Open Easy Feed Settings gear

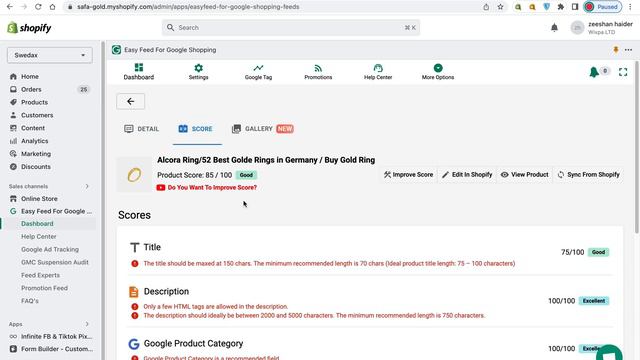click(198, 72)
